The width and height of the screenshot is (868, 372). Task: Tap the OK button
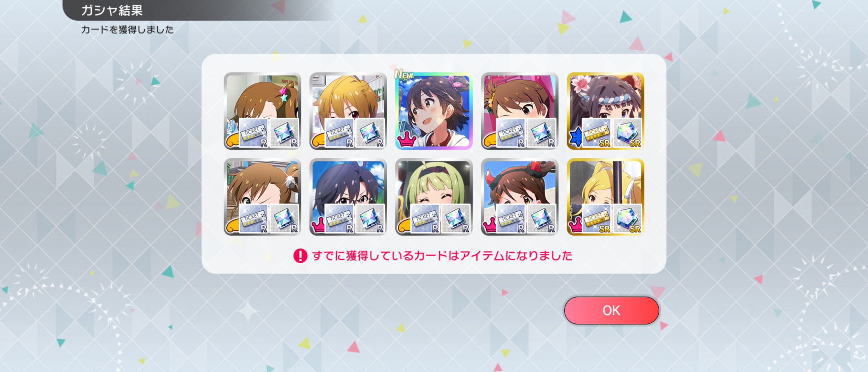tap(611, 310)
